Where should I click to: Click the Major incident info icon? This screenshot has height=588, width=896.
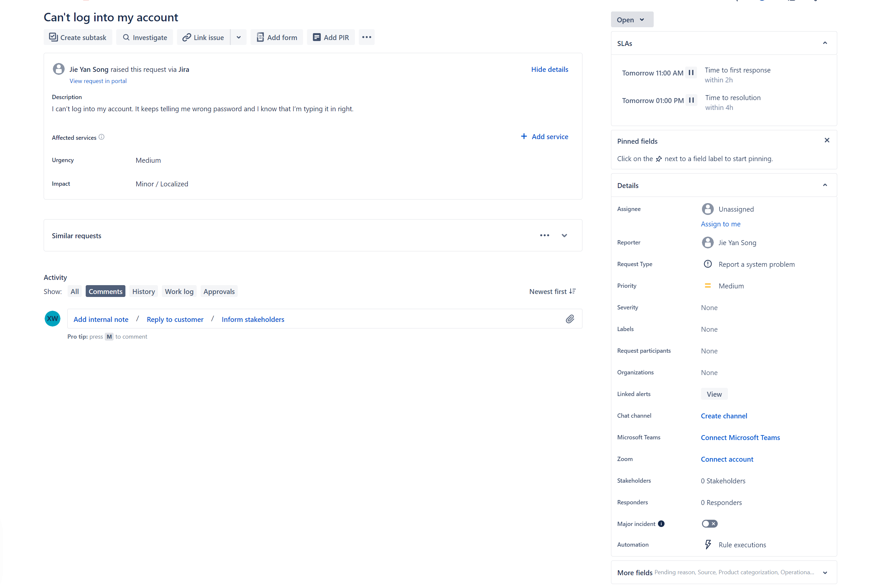662,524
